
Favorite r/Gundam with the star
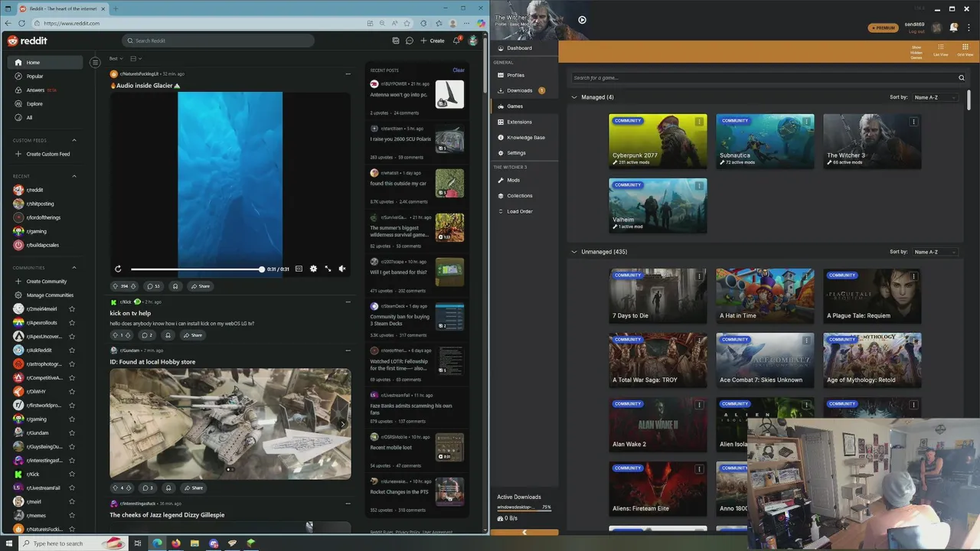pos(72,433)
